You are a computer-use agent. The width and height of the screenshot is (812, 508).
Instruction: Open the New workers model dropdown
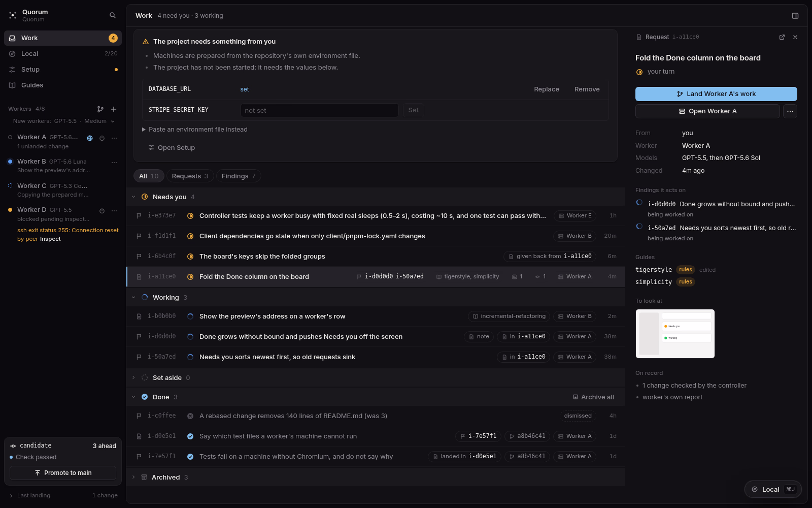[64, 121]
